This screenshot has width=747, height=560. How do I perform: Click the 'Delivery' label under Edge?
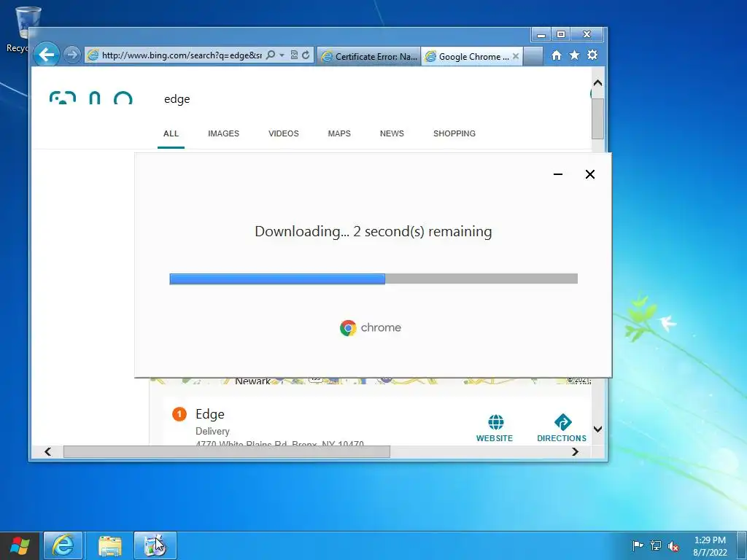[212, 431]
